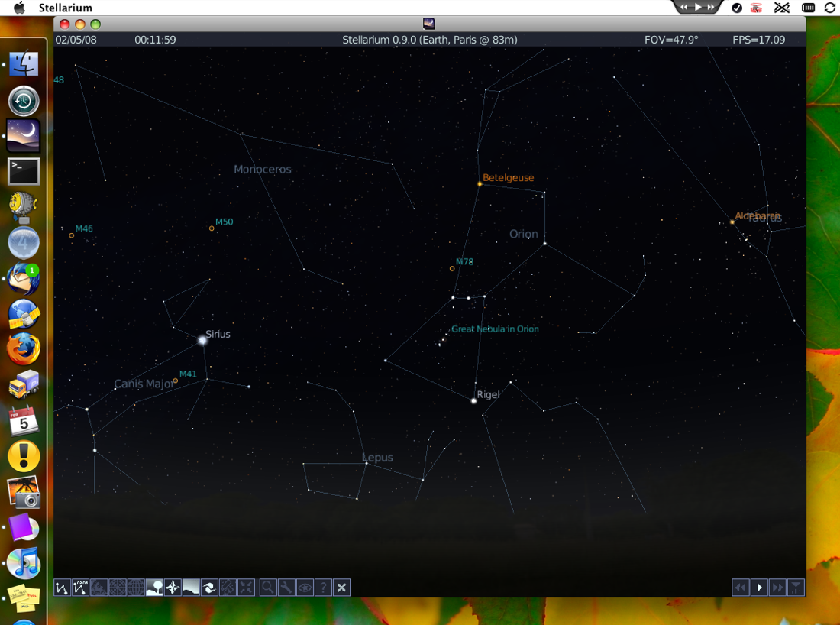Toggle the azimuthal grid button
The height and width of the screenshot is (625, 840).
tap(118, 588)
